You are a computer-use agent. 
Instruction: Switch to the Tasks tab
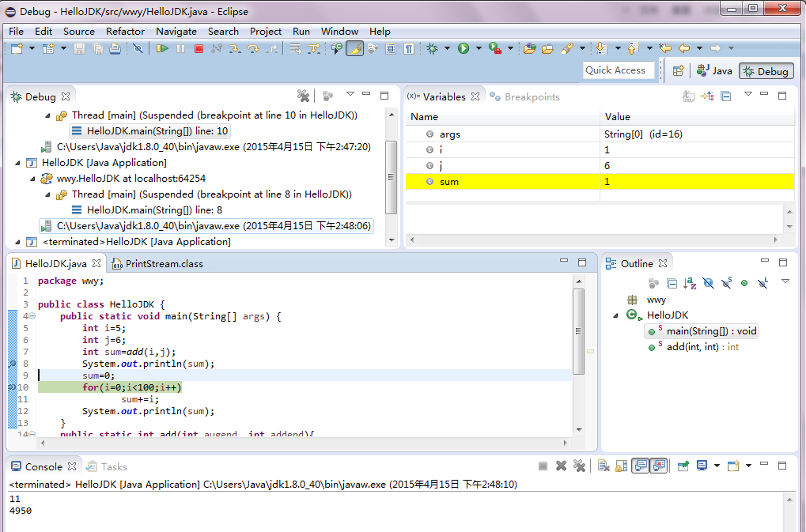tap(107, 466)
